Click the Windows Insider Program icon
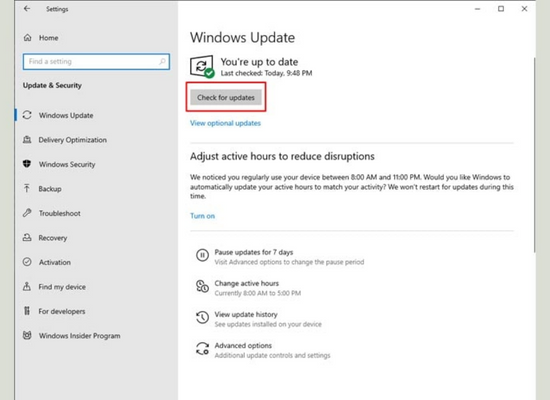This screenshot has width=550, height=400. click(x=27, y=335)
